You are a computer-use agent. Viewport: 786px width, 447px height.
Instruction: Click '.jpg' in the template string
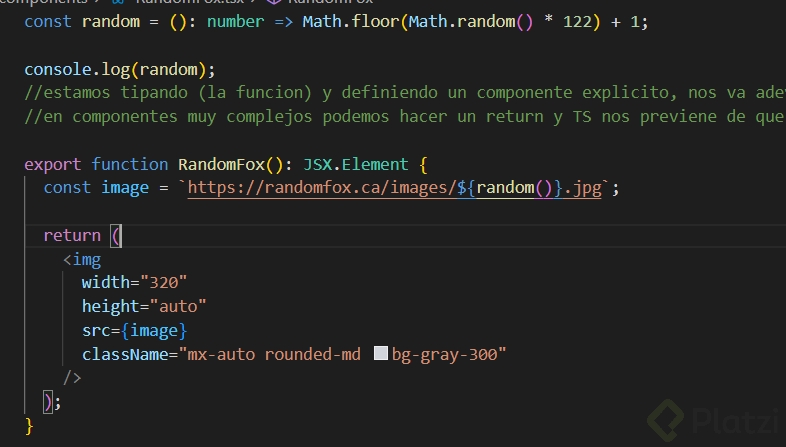pyautogui.click(x=582, y=188)
